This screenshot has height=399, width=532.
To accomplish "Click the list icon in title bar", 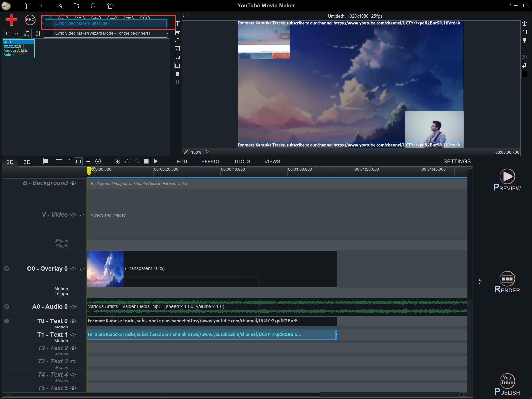I will click(43, 6).
